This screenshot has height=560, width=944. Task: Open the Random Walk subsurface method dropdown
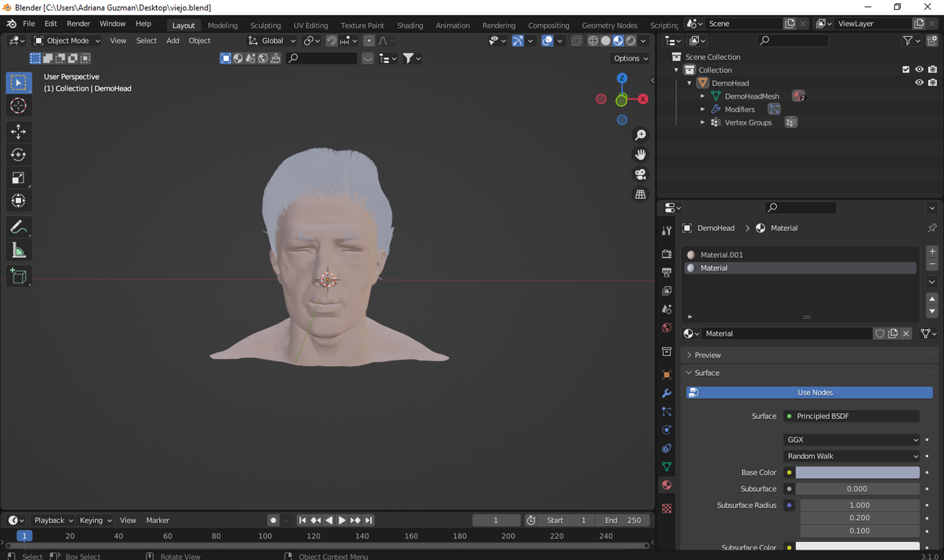852,456
